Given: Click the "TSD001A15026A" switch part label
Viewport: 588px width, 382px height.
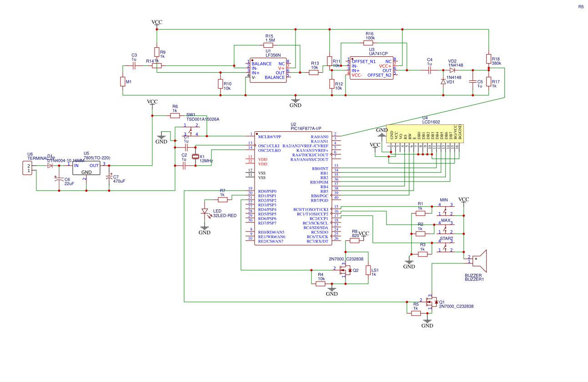Looking at the screenshot, I should point(203,119).
